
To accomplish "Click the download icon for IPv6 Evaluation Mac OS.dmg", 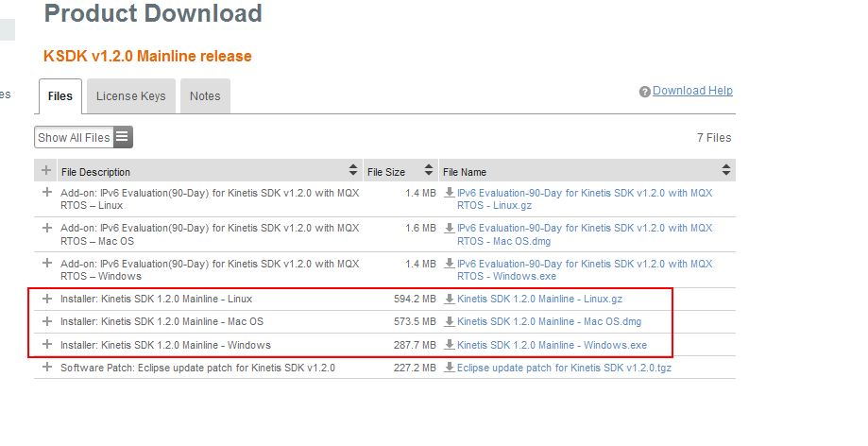I will coord(450,228).
